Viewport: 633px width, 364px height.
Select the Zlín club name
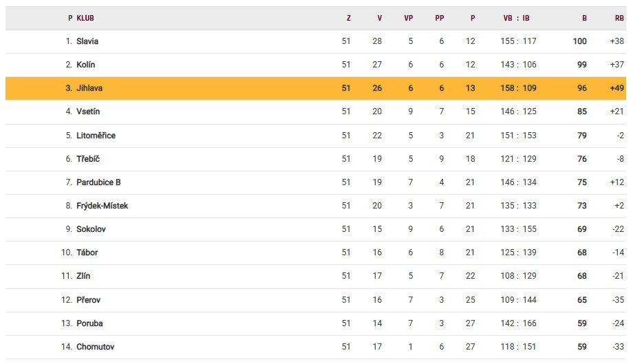83,276
